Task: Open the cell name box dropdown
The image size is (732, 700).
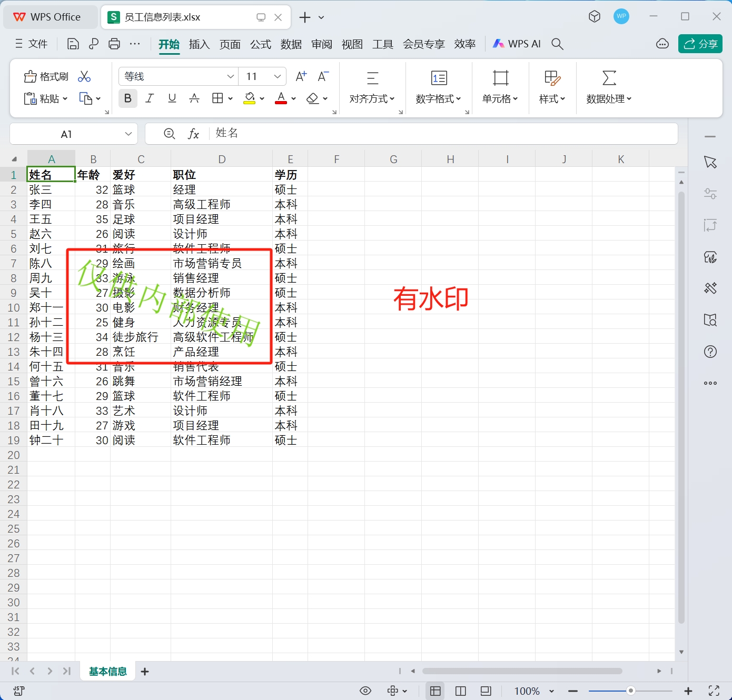Action: tap(128, 134)
